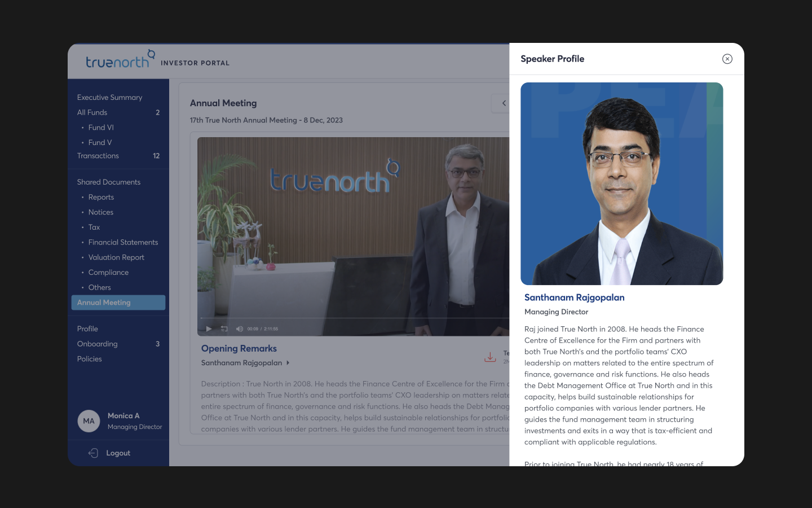Open Valuation Report documents

[x=116, y=257]
